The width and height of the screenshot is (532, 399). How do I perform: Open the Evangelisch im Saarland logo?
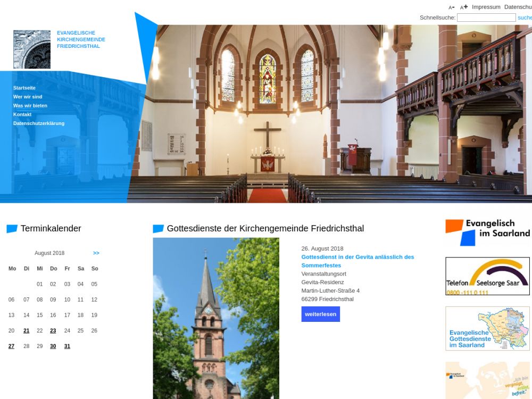(x=487, y=232)
